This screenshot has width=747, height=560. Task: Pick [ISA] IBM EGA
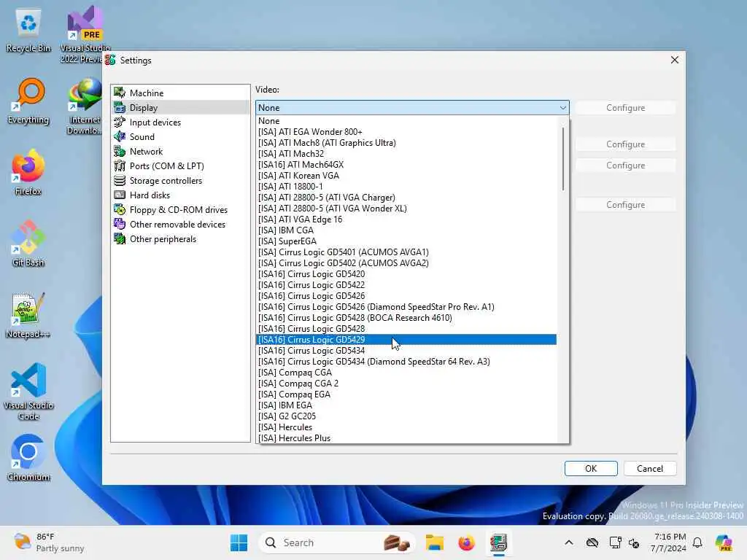(x=406, y=405)
